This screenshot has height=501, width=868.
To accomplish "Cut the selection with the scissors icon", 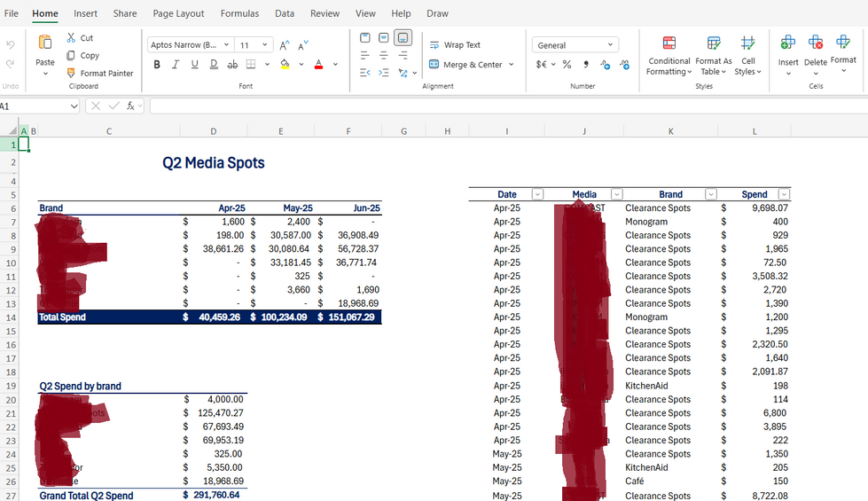I will [x=71, y=37].
